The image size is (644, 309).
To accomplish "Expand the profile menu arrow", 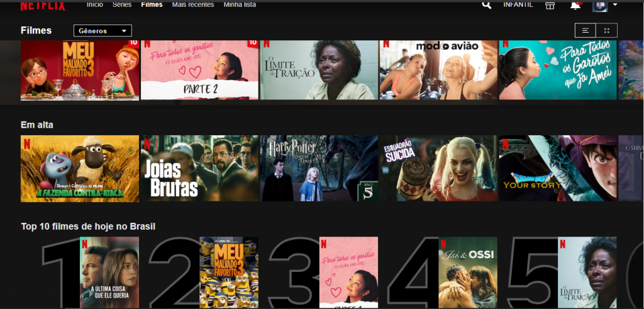I will [x=615, y=4].
